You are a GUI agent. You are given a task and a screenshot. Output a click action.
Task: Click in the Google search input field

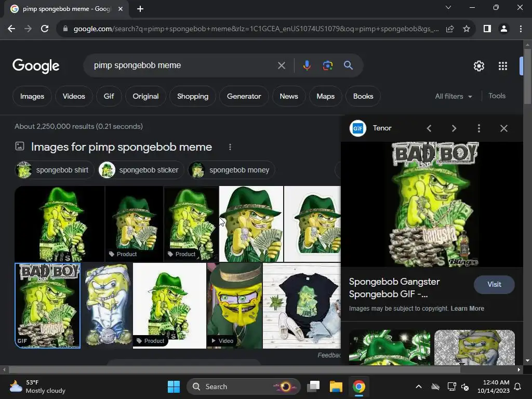(183, 65)
